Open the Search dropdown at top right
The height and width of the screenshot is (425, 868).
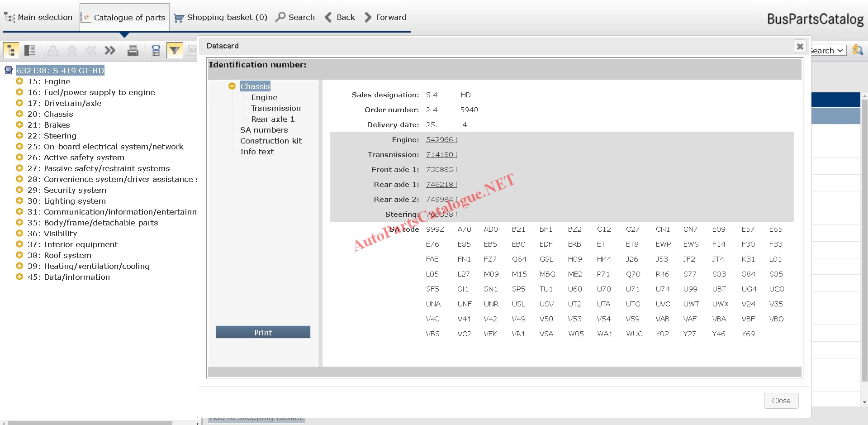click(827, 51)
